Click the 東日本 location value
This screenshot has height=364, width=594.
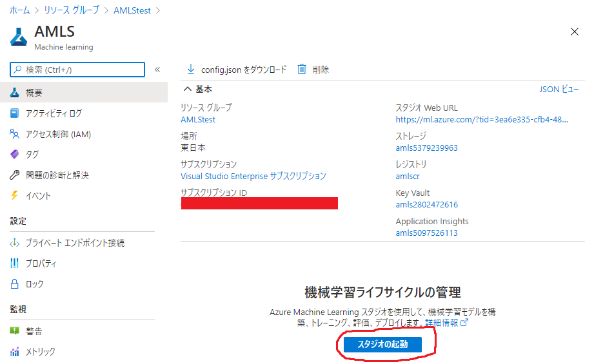[x=193, y=148]
